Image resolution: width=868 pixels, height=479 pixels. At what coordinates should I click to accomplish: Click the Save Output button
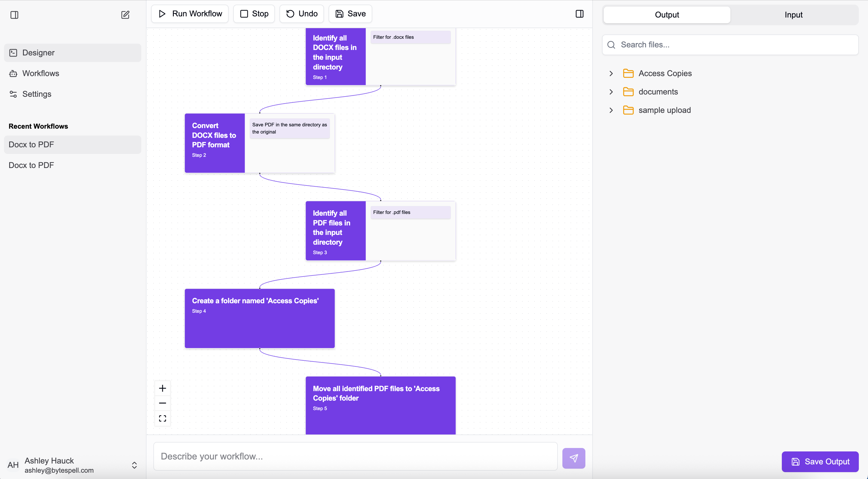point(820,461)
